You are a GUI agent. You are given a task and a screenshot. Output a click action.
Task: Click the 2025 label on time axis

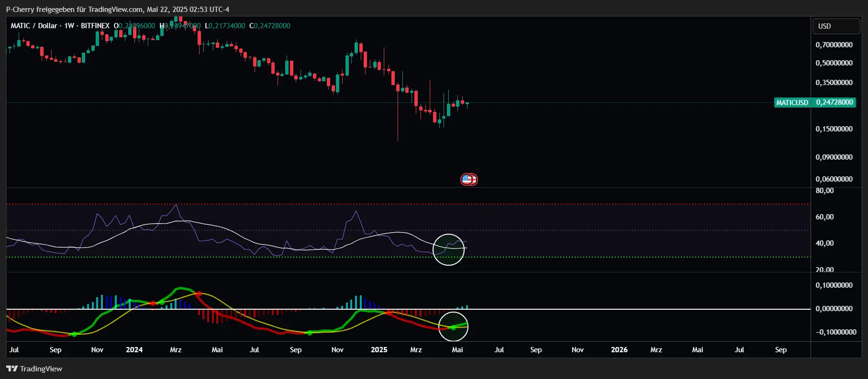tap(379, 350)
